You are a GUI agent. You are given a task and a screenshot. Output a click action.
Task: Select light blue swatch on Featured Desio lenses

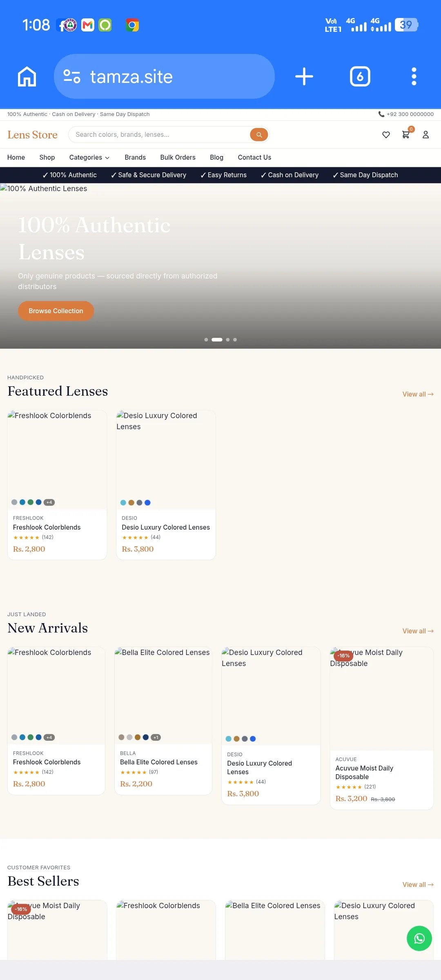(123, 503)
